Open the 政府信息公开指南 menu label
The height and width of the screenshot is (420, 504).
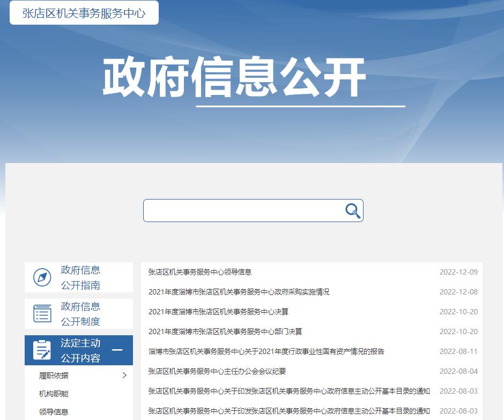tap(80, 277)
